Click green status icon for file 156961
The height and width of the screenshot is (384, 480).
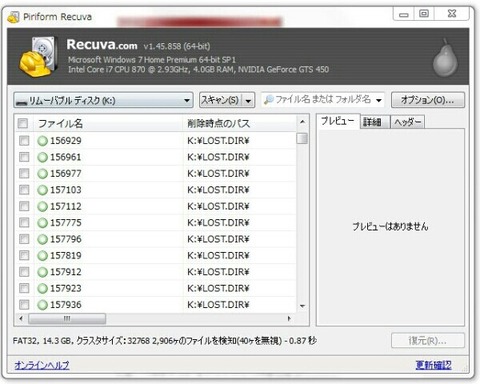pyautogui.click(x=42, y=157)
